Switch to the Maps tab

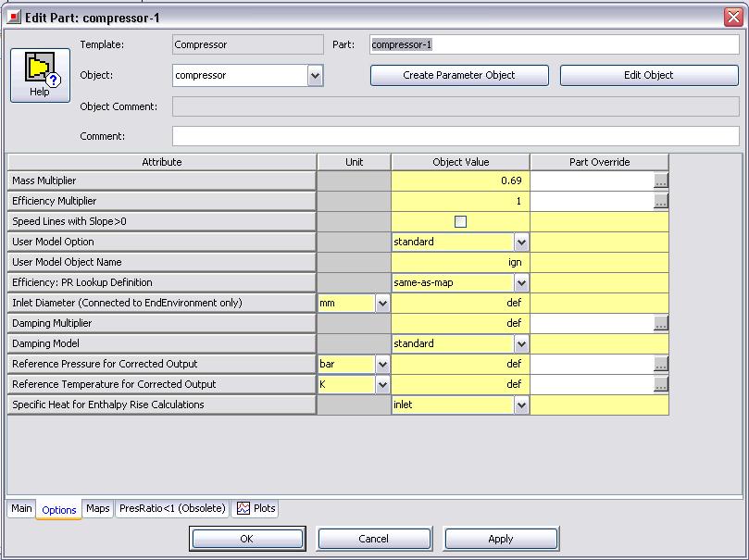coord(98,508)
